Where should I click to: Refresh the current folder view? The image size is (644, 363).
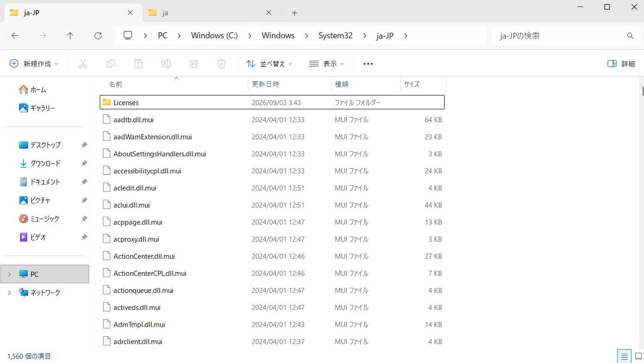[x=98, y=36]
